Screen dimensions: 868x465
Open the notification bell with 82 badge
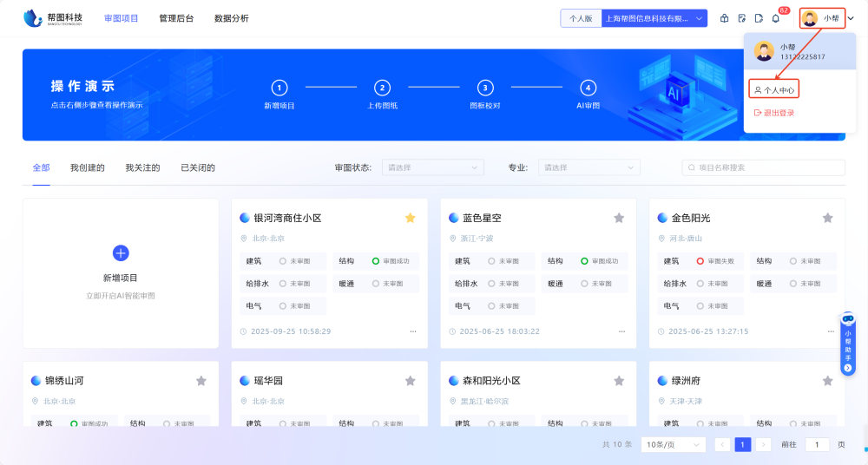776,18
